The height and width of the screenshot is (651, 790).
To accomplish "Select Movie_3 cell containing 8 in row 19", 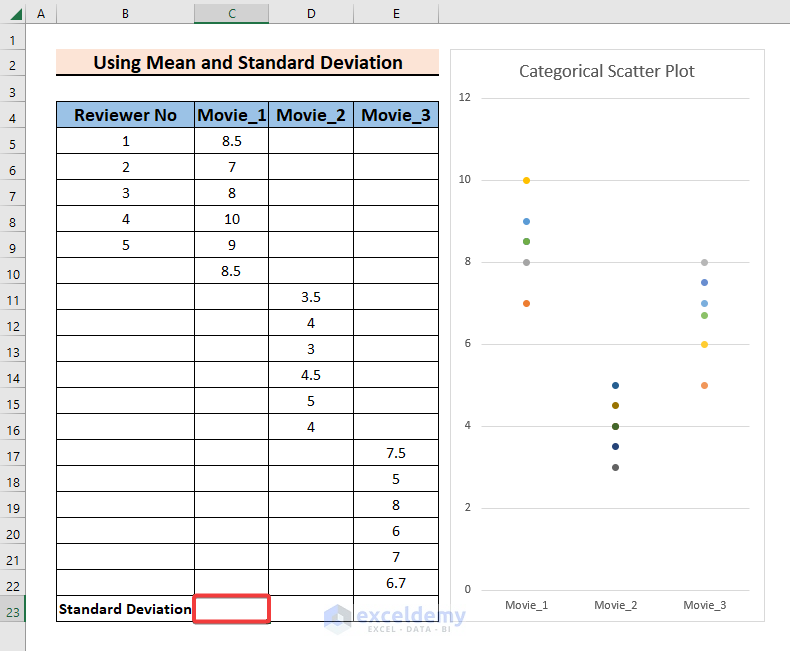I will click(x=397, y=505).
